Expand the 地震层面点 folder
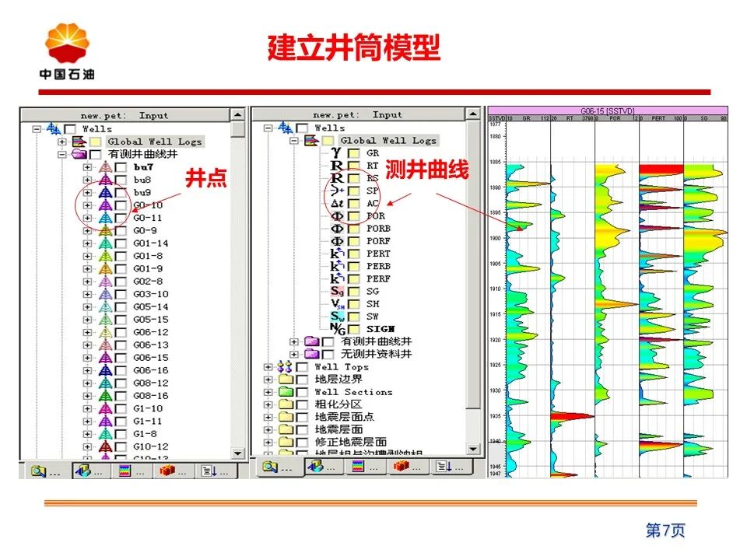Image resolution: width=747 pixels, height=560 pixels. [x=268, y=417]
